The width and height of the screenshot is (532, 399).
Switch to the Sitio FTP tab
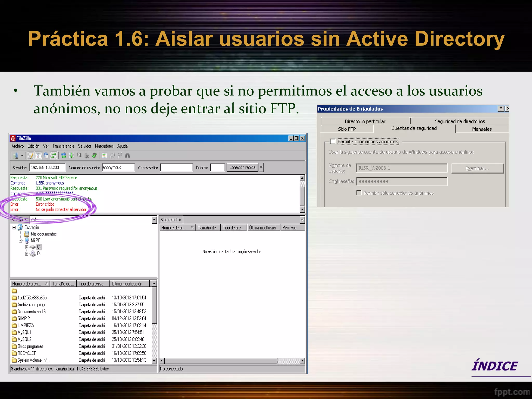347,129
